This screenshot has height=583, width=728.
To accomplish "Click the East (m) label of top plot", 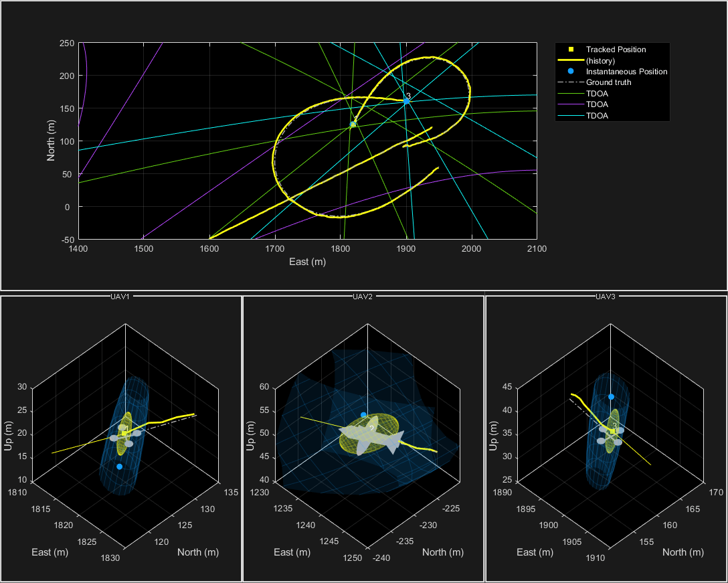I will coord(307,262).
